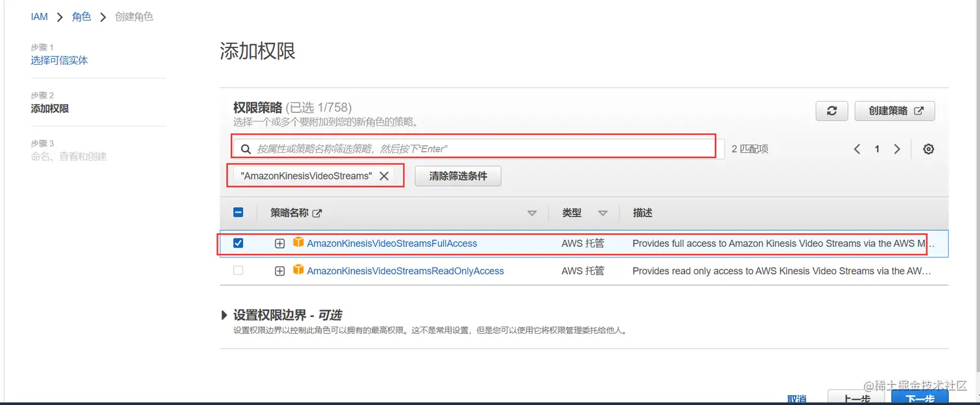The height and width of the screenshot is (405, 980).
Task: Focus the policy filter search field
Action: point(478,149)
